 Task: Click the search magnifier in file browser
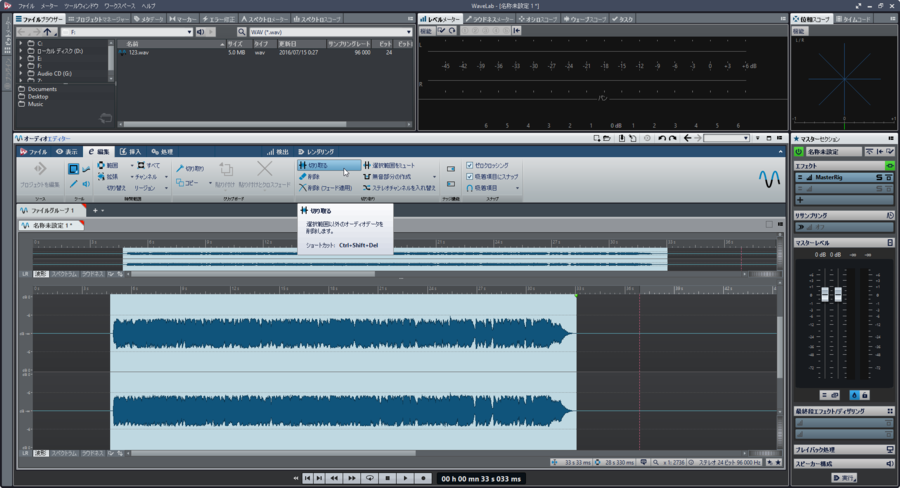click(x=242, y=32)
